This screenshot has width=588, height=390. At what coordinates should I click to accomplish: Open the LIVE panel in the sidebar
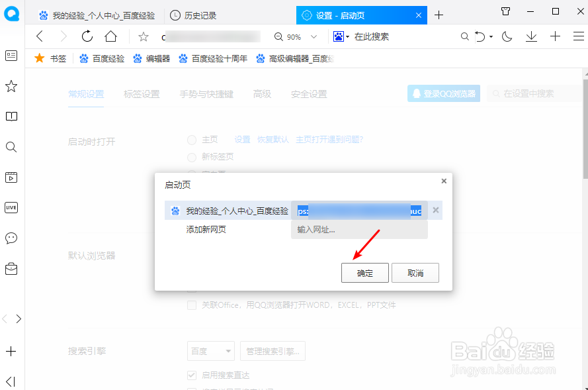coord(11,207)
